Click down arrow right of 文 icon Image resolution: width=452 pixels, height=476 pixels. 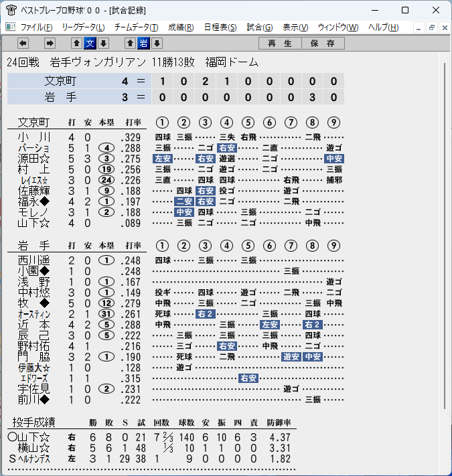[104, 44]
